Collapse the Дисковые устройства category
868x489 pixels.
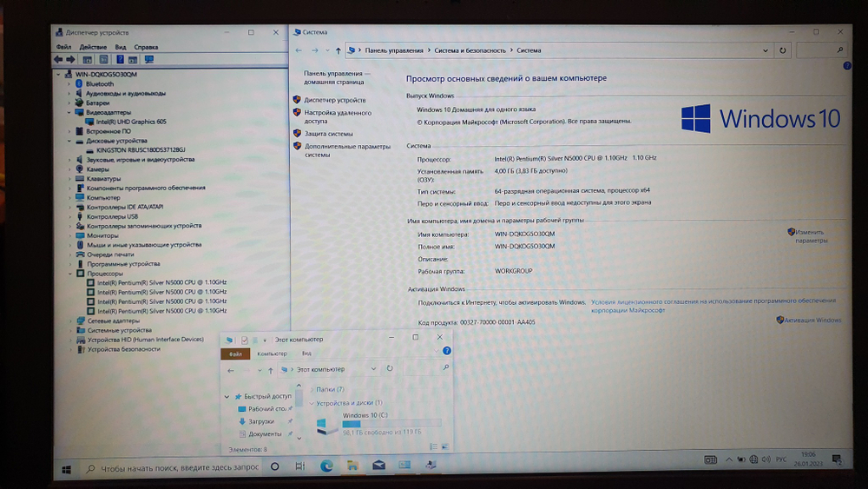pos(69,141)
